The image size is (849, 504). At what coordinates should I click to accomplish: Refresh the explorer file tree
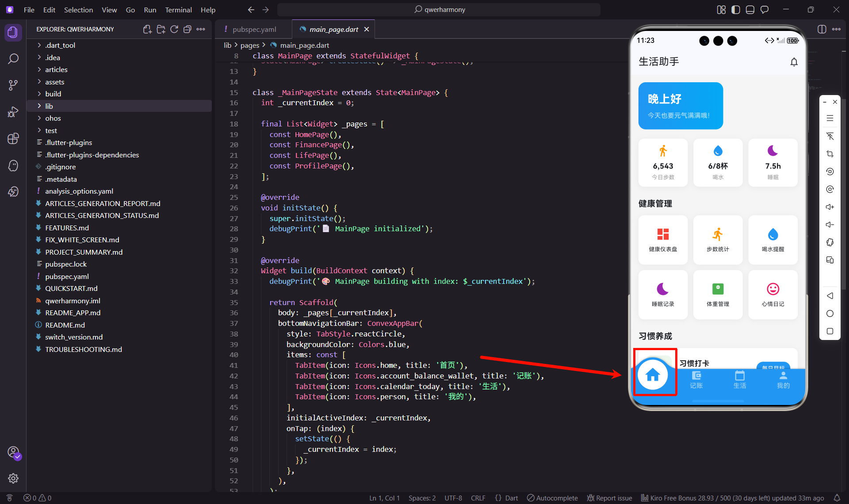coord(174,29)
